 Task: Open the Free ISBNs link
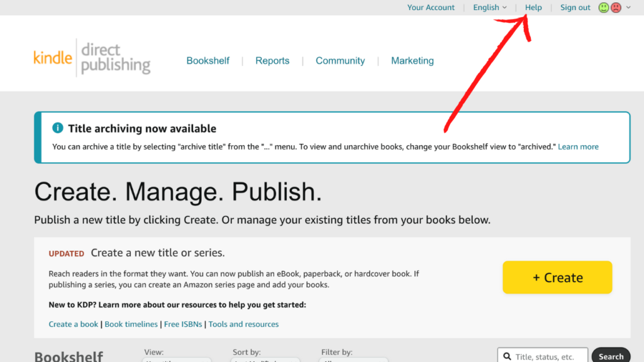click(183, 324)
